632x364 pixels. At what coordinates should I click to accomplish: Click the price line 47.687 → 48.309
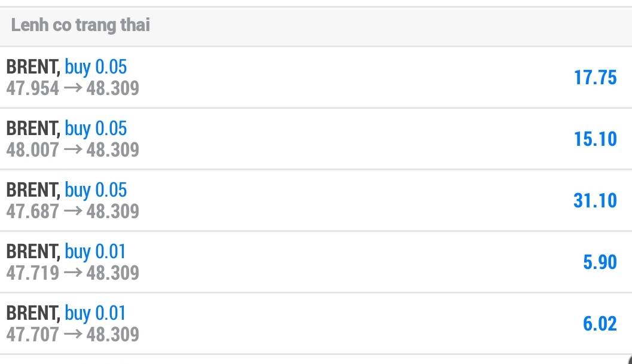72,211
